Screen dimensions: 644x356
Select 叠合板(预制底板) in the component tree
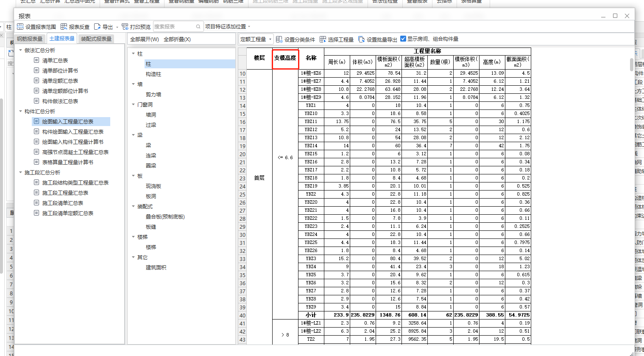click(x=165, y=216)
